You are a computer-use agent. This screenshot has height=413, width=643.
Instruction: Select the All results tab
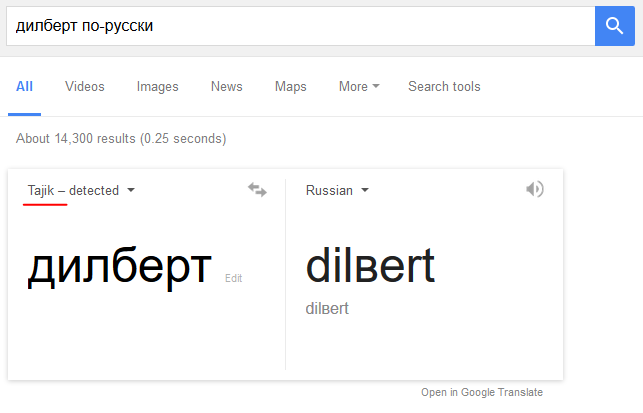24,87
